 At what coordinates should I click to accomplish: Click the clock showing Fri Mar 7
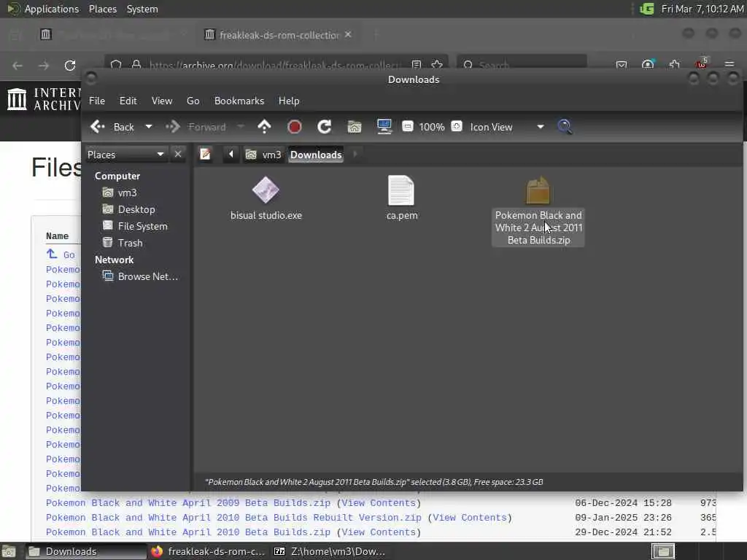point(703,9)
